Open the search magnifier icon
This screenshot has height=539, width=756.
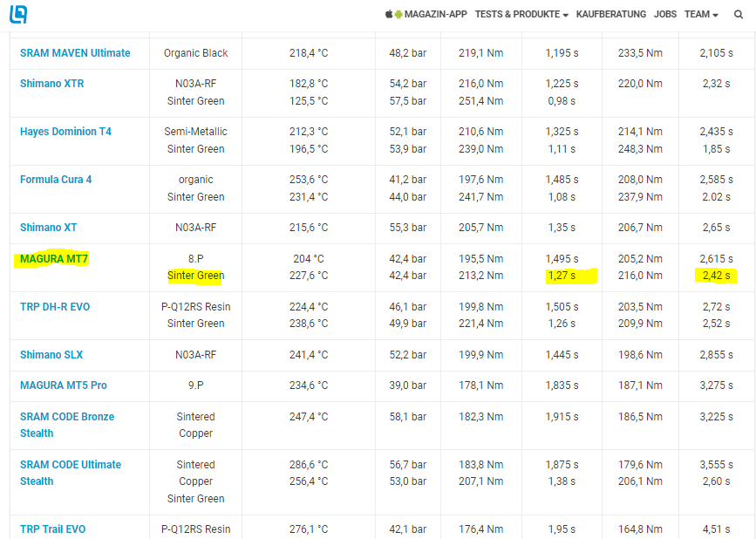[739, 15]
